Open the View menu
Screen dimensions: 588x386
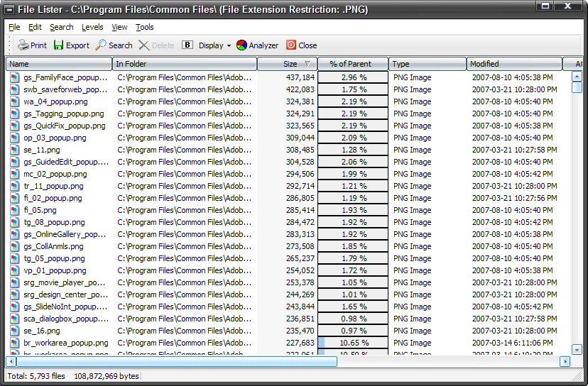[x=119, y=27]
